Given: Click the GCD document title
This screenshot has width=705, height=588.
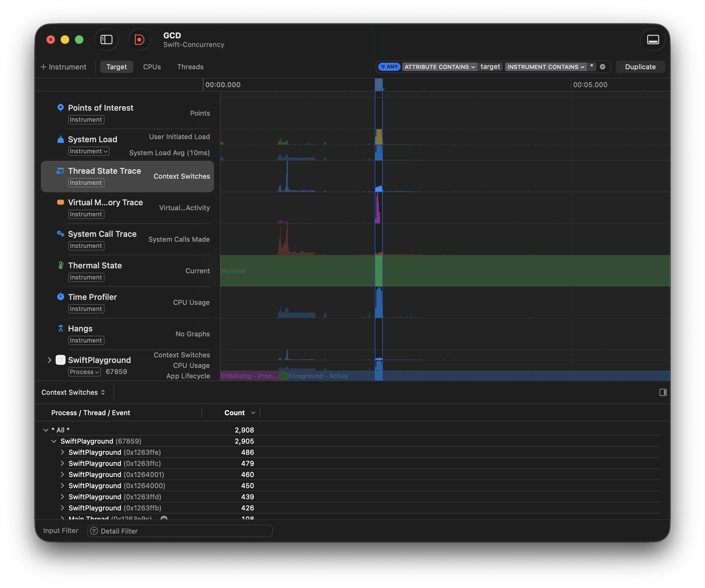Looking at the screenshot, I should coord(172,35).
